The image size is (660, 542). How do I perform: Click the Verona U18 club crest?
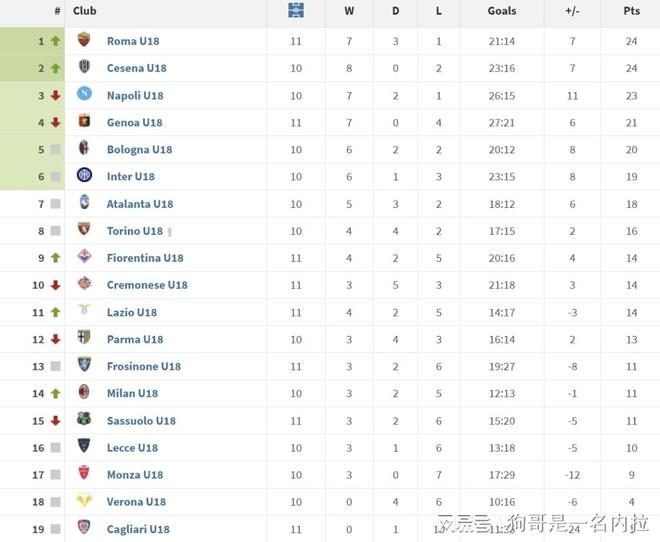(x=84, y=500)
